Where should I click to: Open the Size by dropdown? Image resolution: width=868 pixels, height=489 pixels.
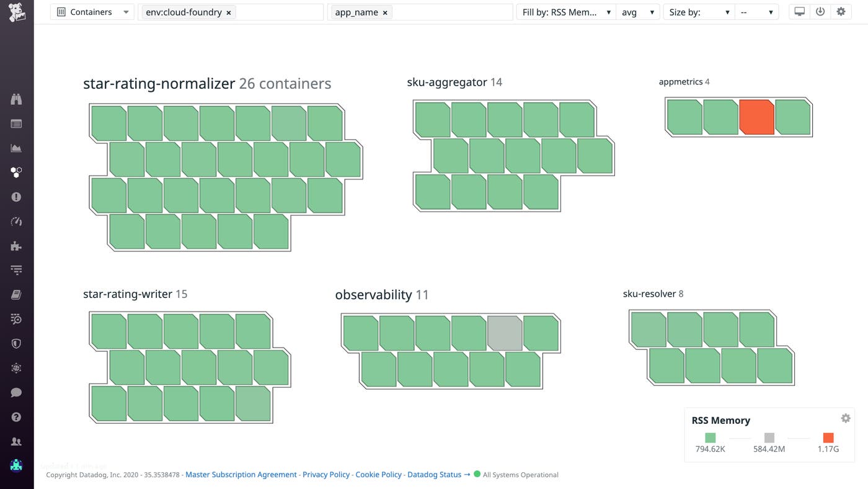[699, 11]
